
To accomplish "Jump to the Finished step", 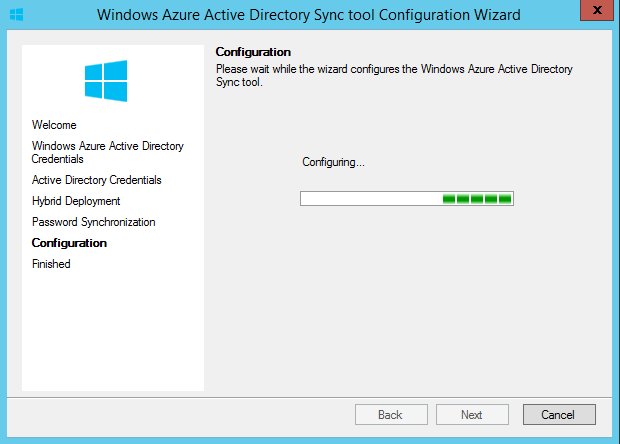I will click(51, 264).
